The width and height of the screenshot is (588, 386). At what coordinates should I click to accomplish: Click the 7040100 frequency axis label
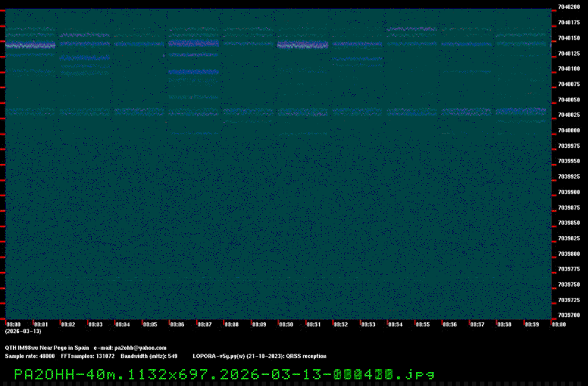click(x=570, y=69)
